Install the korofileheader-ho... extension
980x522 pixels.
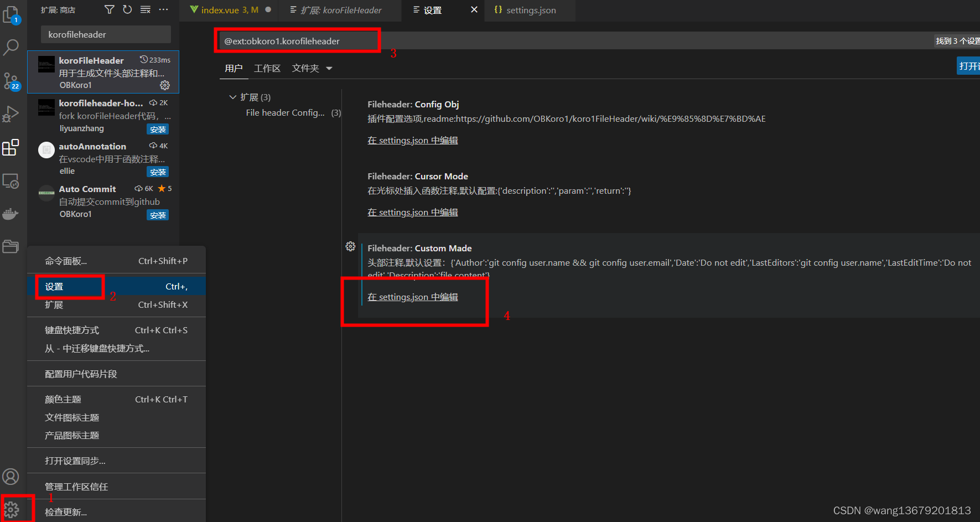(x=158, y=130)
